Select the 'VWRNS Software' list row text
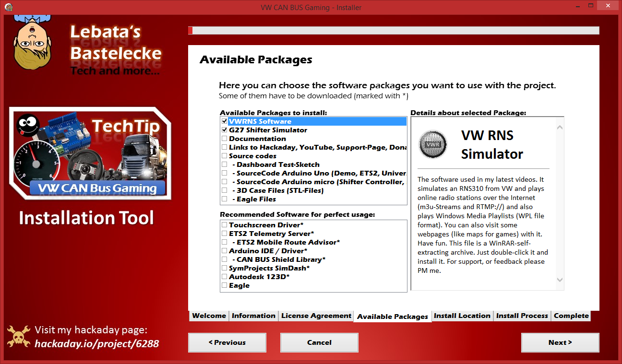Viewport: 622px width, 364px height. pyautogui.click(x=260, y=121)
